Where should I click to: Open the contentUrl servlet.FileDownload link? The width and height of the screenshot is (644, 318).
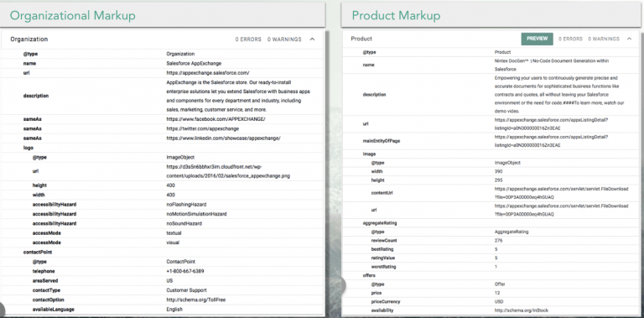pyautogui.click(x=561, y=193)
